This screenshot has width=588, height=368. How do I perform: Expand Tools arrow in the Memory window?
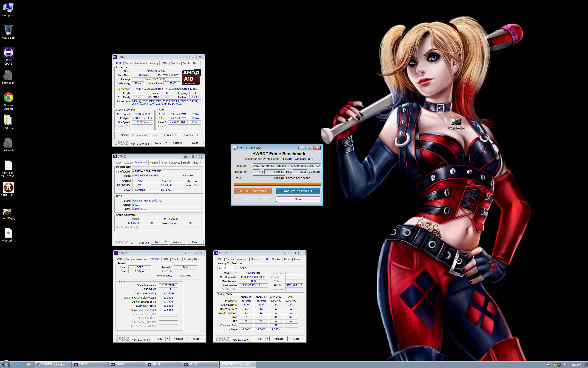pos(167,339)
